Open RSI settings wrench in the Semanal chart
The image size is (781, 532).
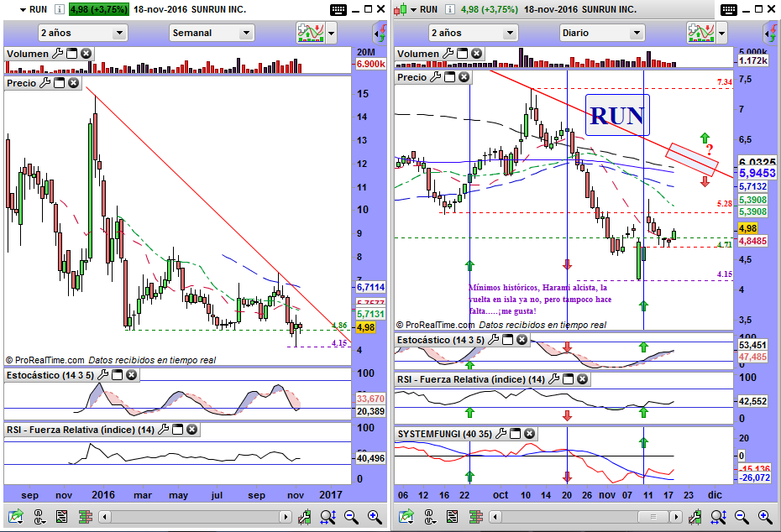tap(164, 429)
